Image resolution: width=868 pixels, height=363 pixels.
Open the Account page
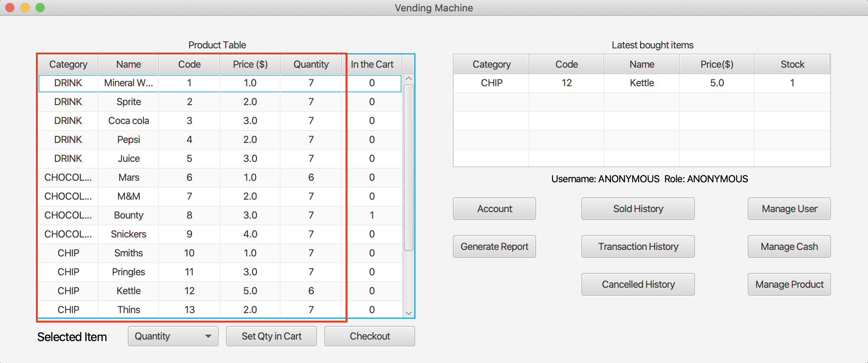(494, 209)
